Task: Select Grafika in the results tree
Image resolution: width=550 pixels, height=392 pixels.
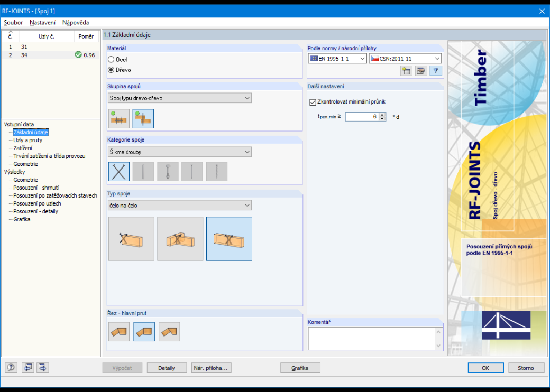Action: (x=22, y=219)
